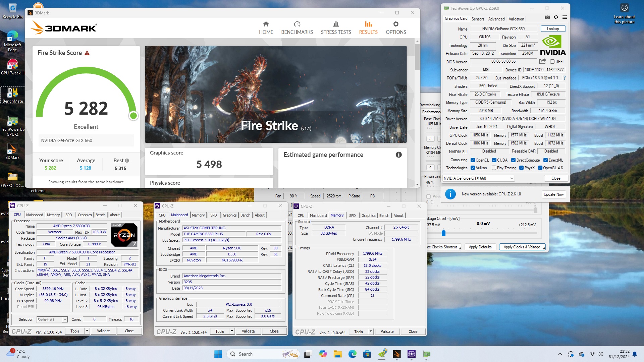Click the 3DMark taskbar icon

[x=396, y=354]
